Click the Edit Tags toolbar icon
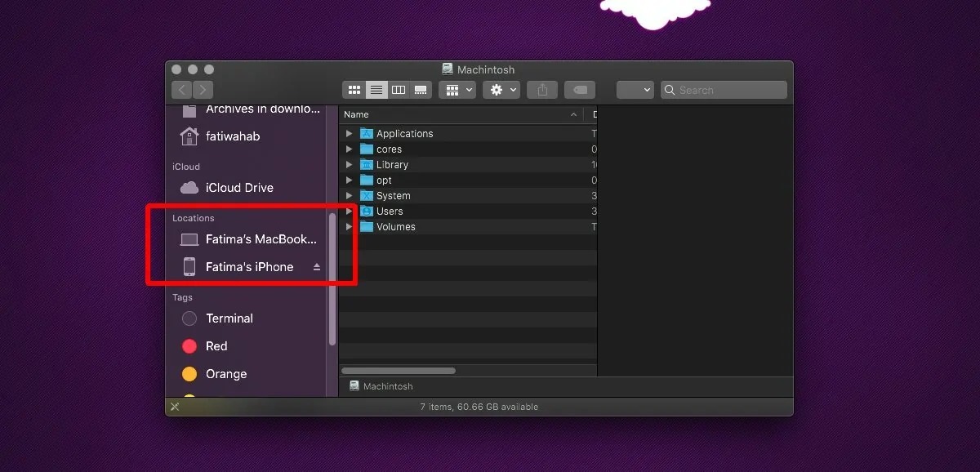 579,90
